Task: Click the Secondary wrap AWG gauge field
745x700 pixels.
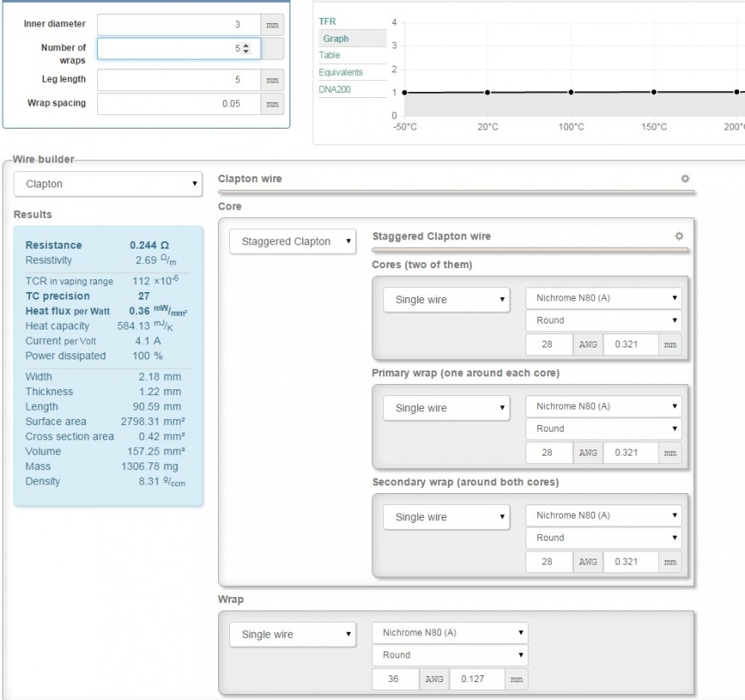Action: (549, 561)
